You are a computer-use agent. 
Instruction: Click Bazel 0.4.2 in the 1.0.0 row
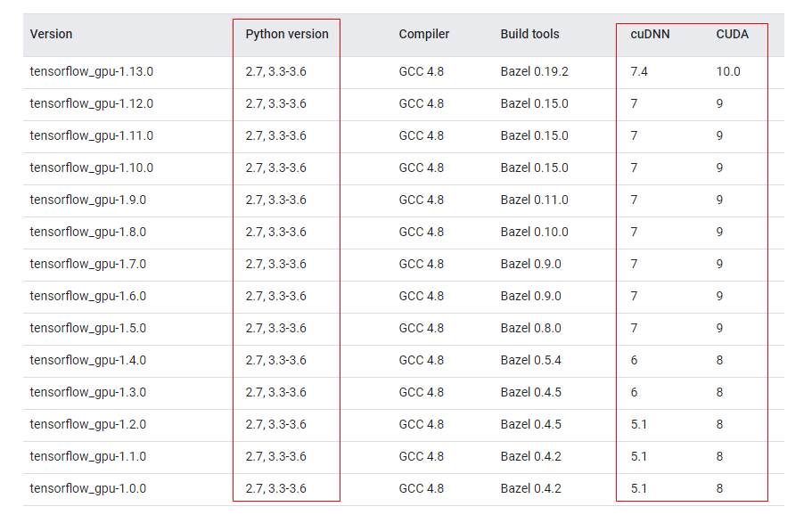click(x=531, y=489)
